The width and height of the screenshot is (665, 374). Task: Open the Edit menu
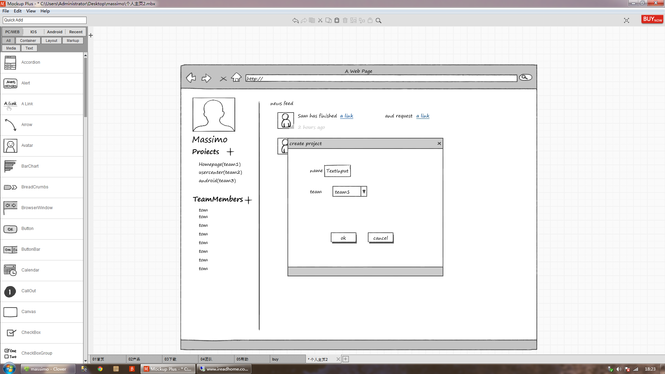pos(17,11)
